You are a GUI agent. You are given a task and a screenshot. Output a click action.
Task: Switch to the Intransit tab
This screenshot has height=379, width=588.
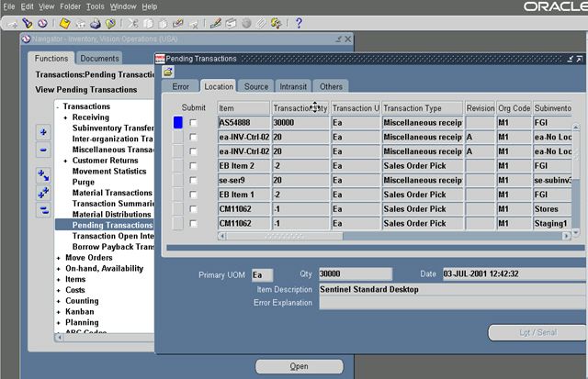click(293, 86)
